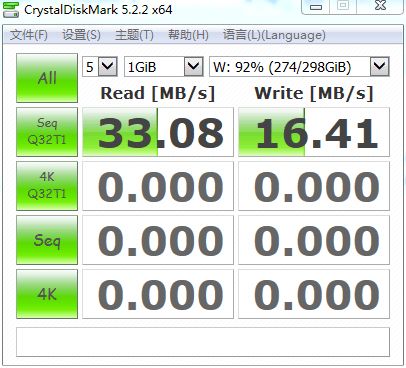Click the Seq Q32T1 read result 33.08

point(158,132)
